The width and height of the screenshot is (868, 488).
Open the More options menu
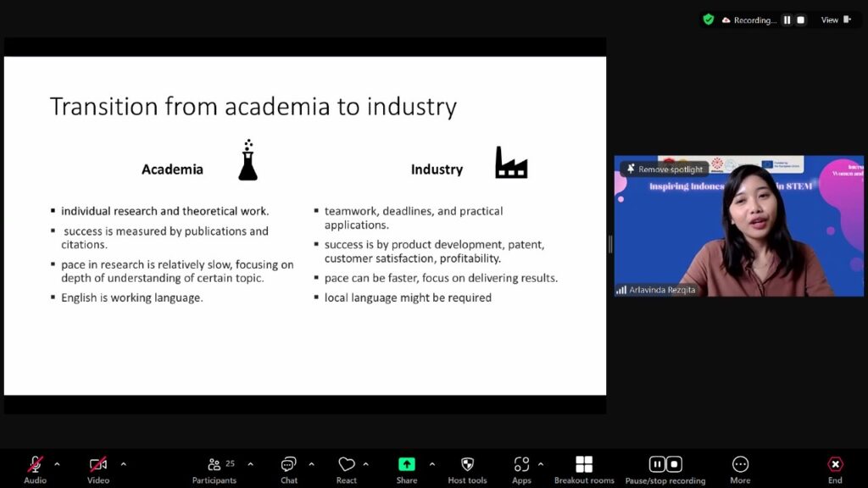tap(740, 469)
